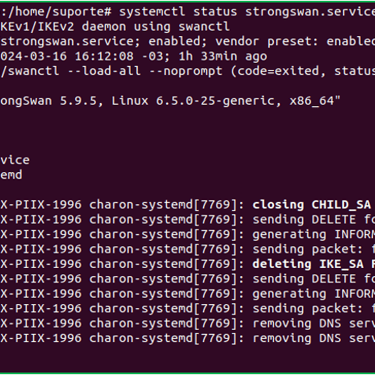Screen dimensions: 375x375
Task: Click the bold 'deleting IKE_SA' log entry
Action: point(308,264)
